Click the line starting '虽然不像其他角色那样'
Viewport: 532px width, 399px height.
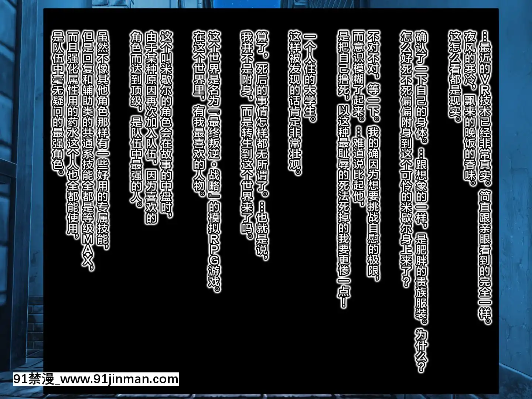(x=103, y=140)
